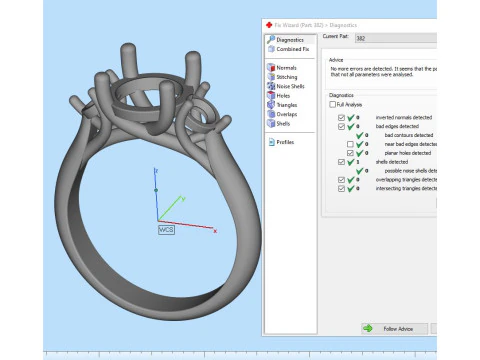Toggle the overlapping triangles detected checkbox
The image size is (480, 360).
(341, 180)
